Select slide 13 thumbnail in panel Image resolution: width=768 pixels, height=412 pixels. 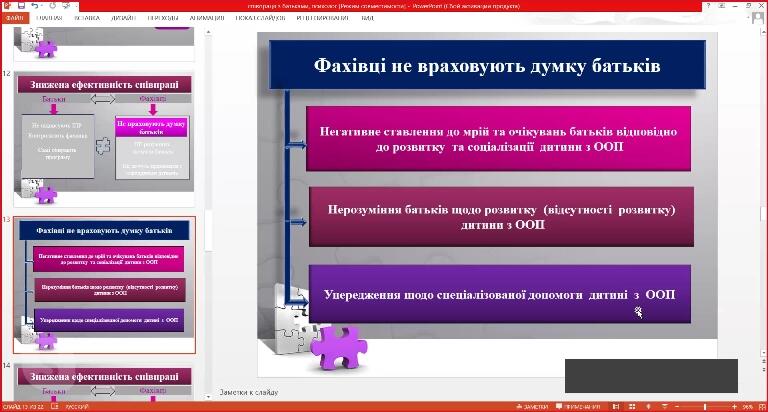click(104, 284)
